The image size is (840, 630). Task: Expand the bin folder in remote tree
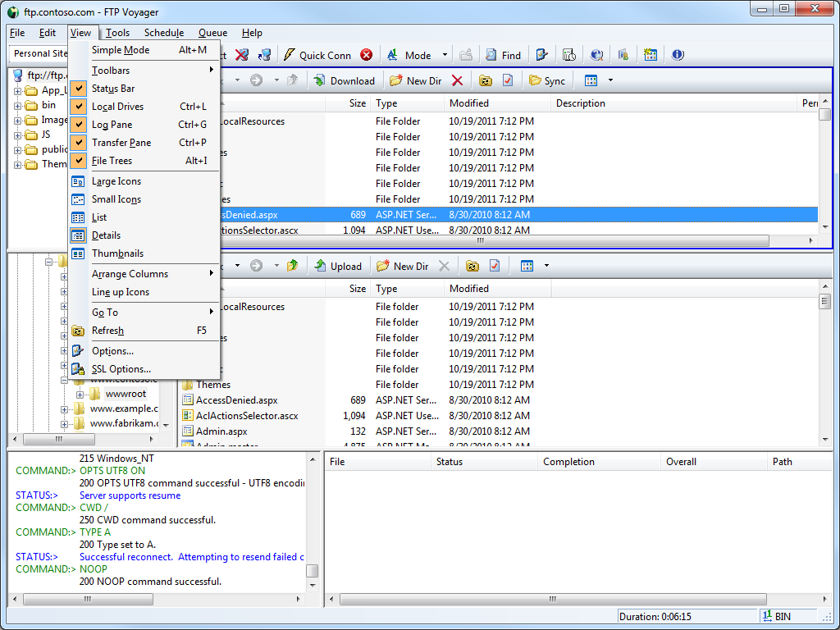coord(17,105)
